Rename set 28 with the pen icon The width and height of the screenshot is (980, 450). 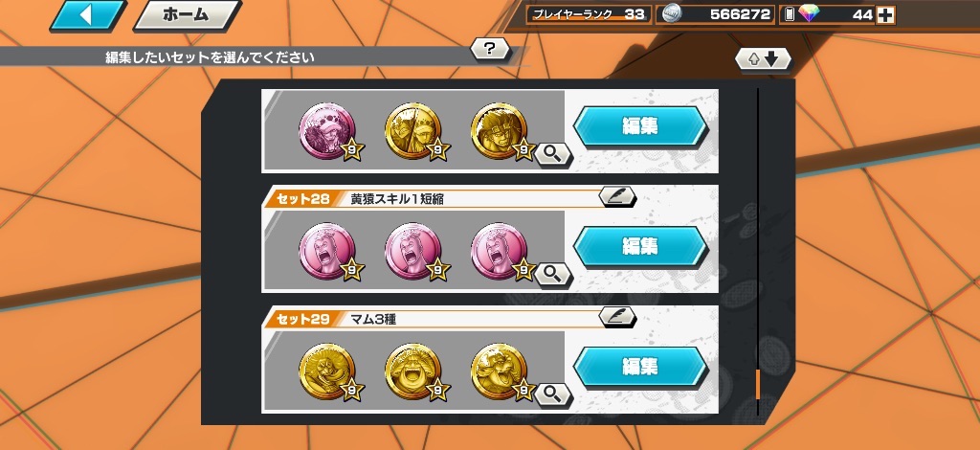click(x=617, y=196)
